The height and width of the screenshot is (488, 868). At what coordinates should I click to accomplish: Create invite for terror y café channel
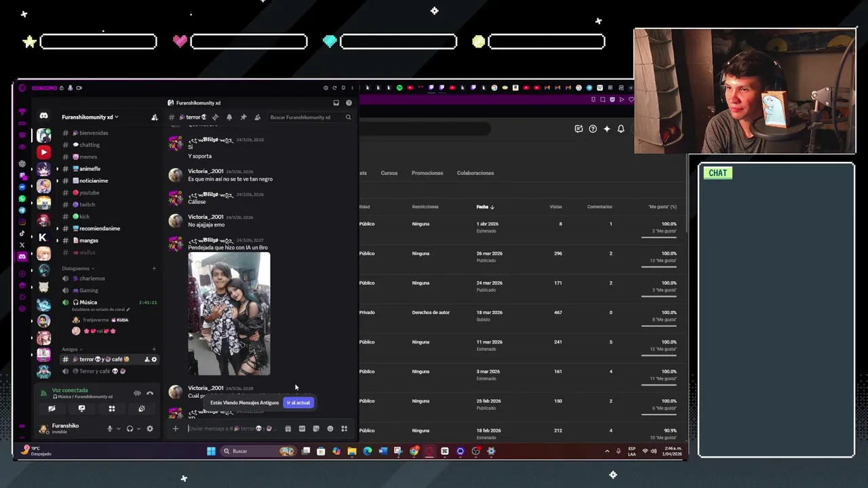coord(146,359)
